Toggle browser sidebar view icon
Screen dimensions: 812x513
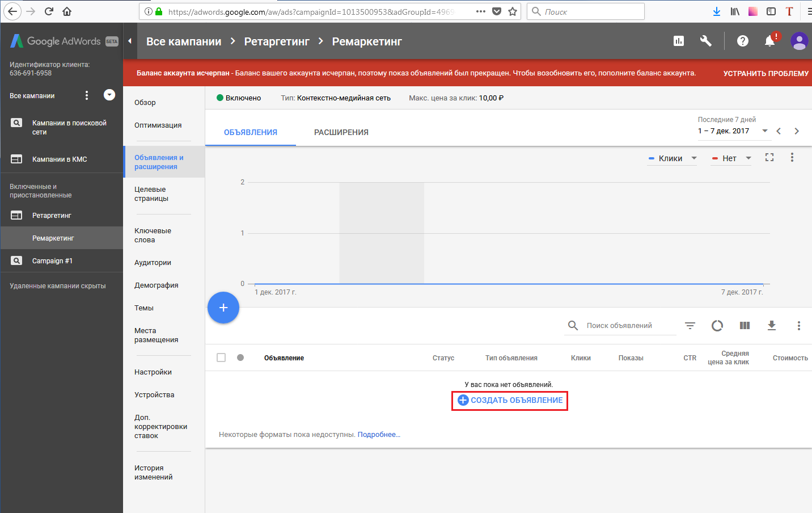click(x=771, y=11)
